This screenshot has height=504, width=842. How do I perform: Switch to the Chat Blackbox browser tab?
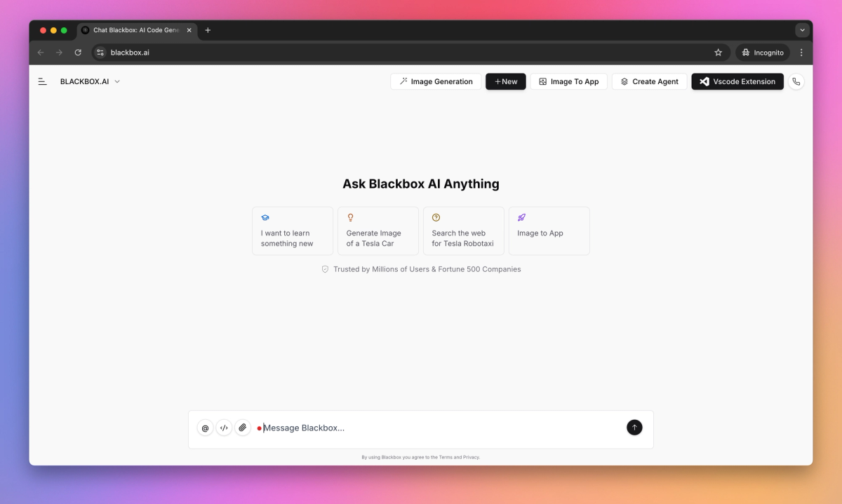point(133,30)
